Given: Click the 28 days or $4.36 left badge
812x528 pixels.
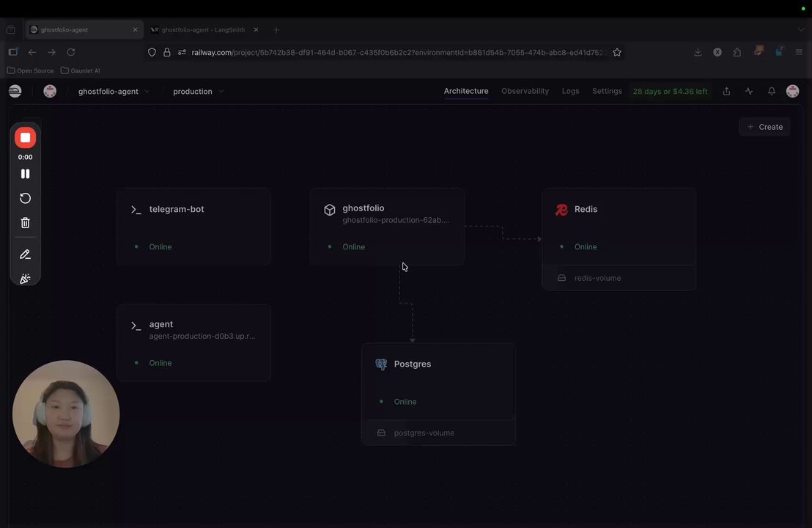Looking at the screenshot, I should click(x=670, y=91).
